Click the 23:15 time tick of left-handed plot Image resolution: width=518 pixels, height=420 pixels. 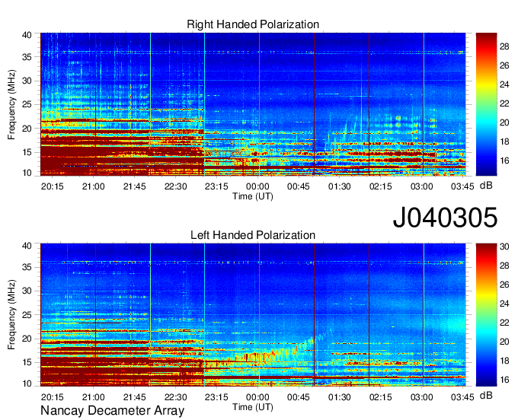coord(216,397)
